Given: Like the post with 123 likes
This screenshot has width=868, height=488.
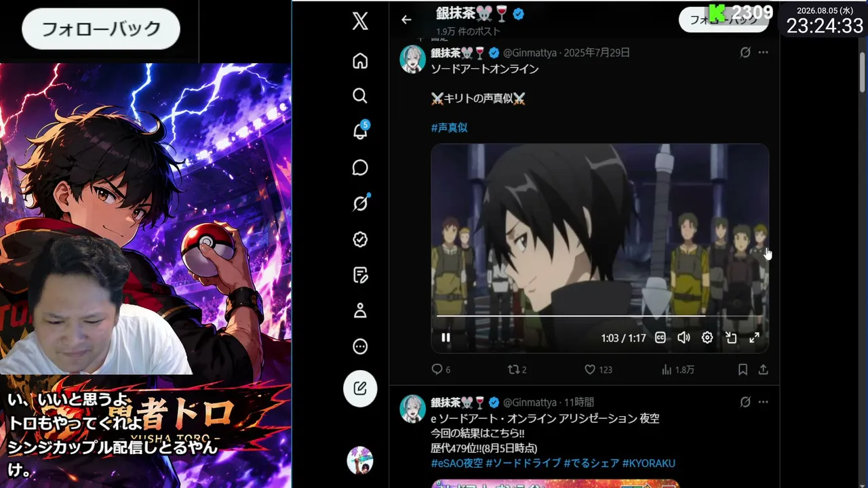Looking at the screenshot, I should [x=598, y=369].
